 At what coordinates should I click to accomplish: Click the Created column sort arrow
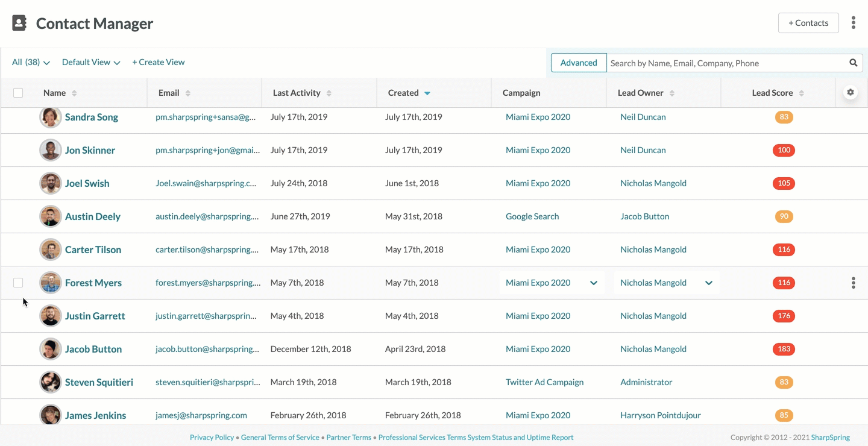427,93
